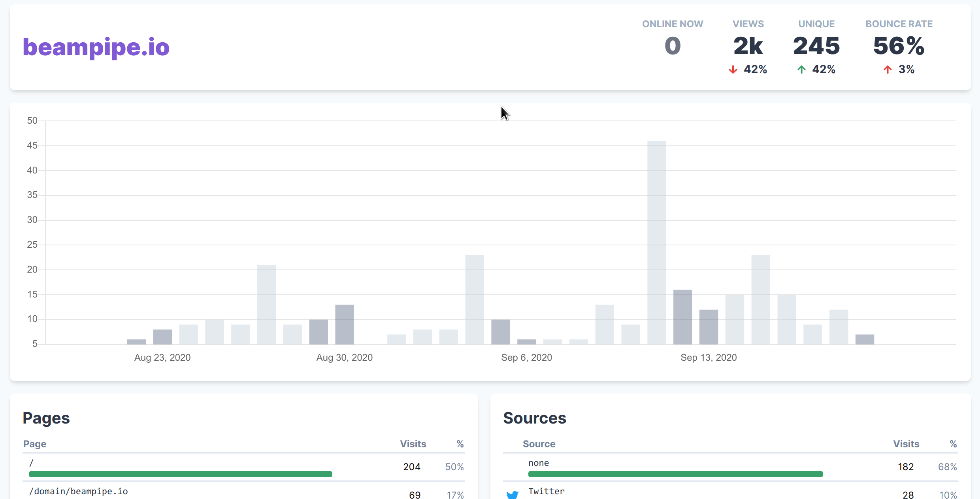Image resolution: width=980 pixels, height=499 pixels.
Task: Click the tallest bar in the chart
Action: pos(656,242)
